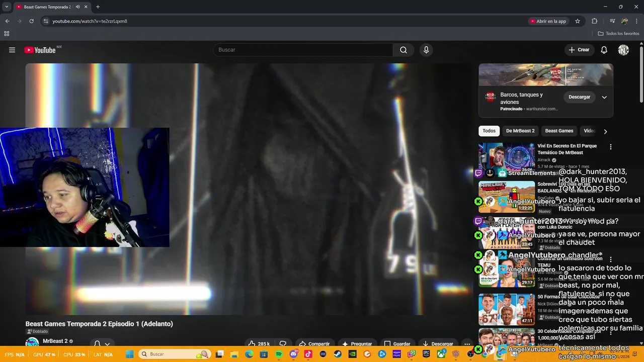Screen dimensions: 644x362
Task: Click the Guardar button
Action: 397,344
